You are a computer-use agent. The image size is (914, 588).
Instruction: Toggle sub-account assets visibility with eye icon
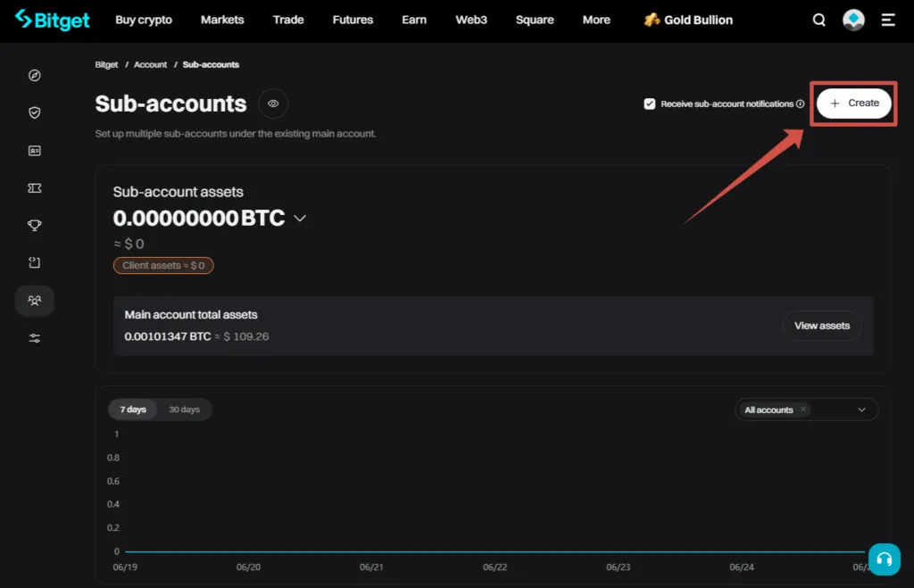point(273,104)
